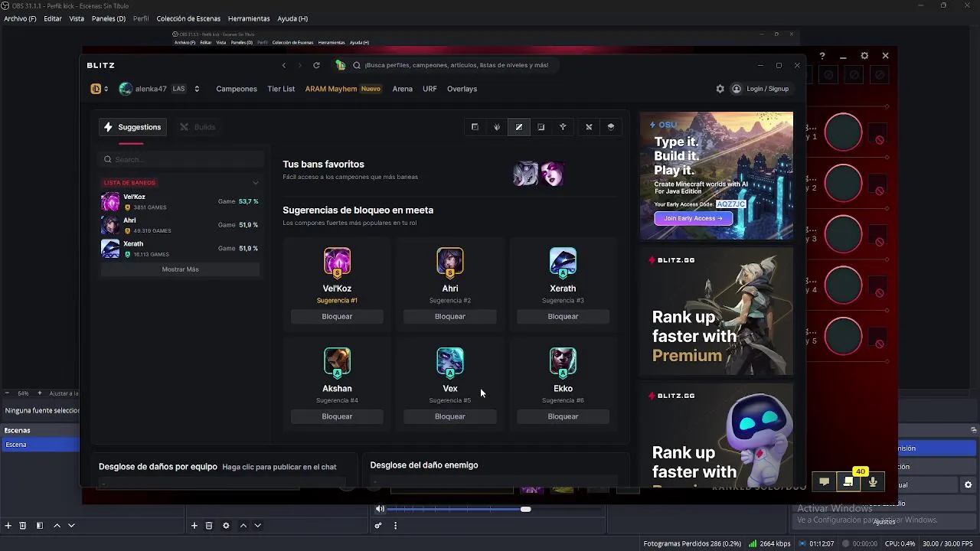Move source down in OBS sources panel
980x551 pixels.
coord(258,526)
